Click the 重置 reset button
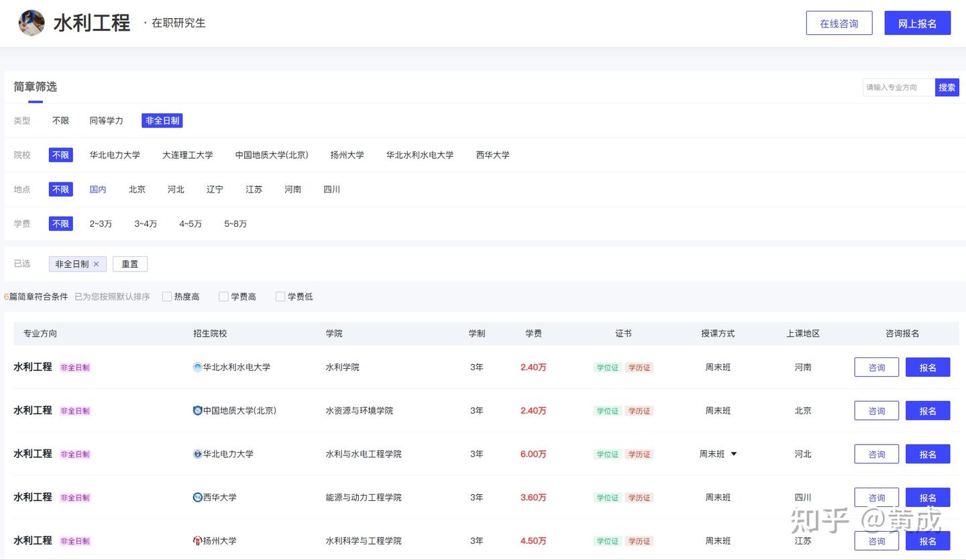Image resolution: width=966 pixels, height=560 pixels. pos(130,264)
